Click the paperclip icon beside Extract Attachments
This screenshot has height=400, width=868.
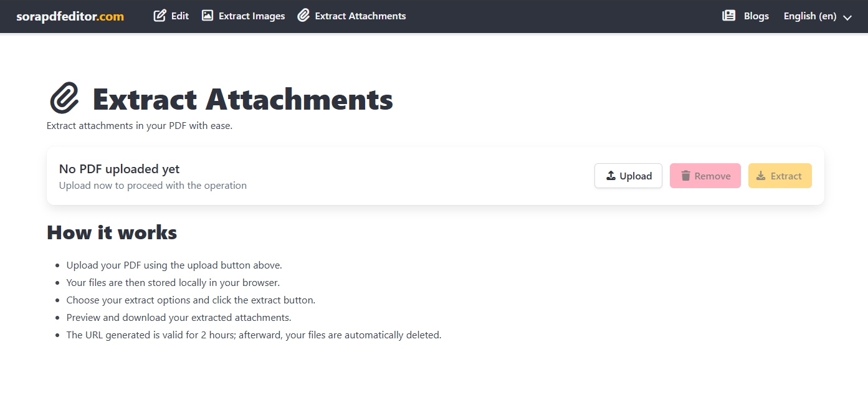coord(303,16)
